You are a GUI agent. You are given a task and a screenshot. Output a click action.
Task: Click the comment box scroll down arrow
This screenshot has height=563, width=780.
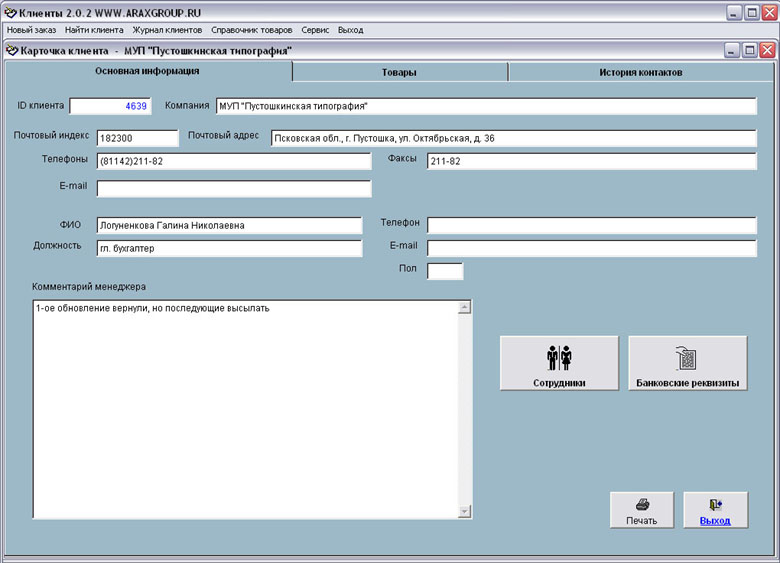point(464,511)
